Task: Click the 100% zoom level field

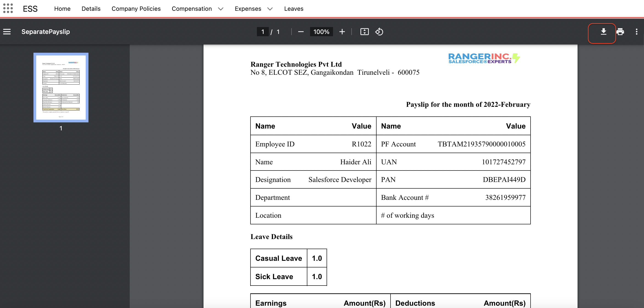Action: tap(321, 32)
